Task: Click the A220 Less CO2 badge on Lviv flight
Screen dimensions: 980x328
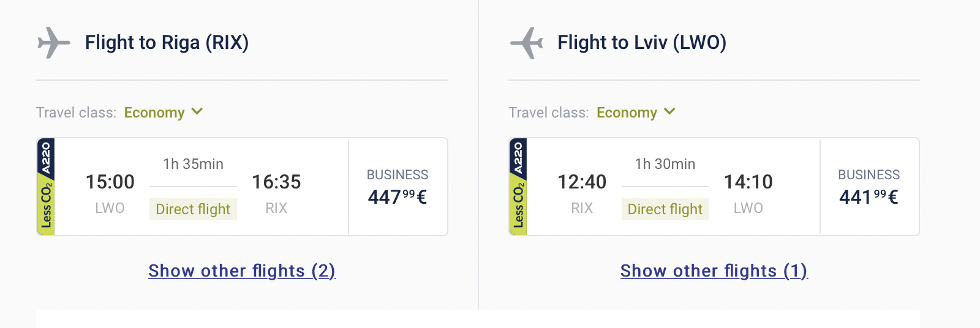Action: [x=518, y=187]
